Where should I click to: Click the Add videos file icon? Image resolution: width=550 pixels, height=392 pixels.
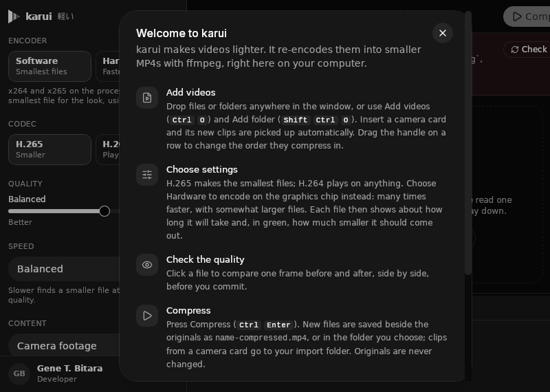pyautogui.click(x=147, y=98)
